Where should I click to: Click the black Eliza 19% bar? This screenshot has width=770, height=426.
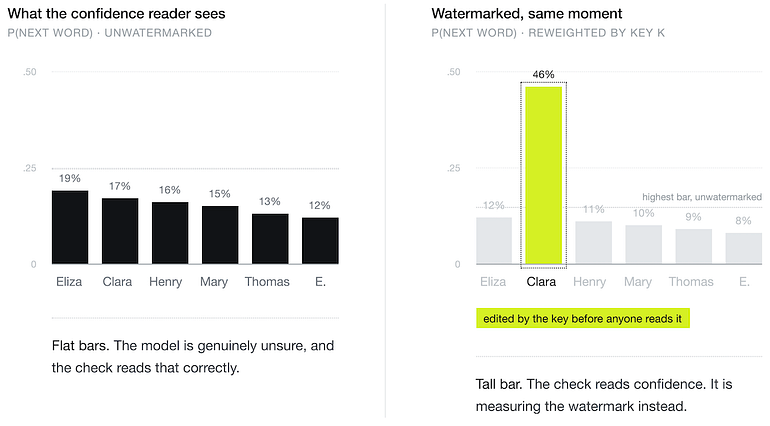coord(70,227)
